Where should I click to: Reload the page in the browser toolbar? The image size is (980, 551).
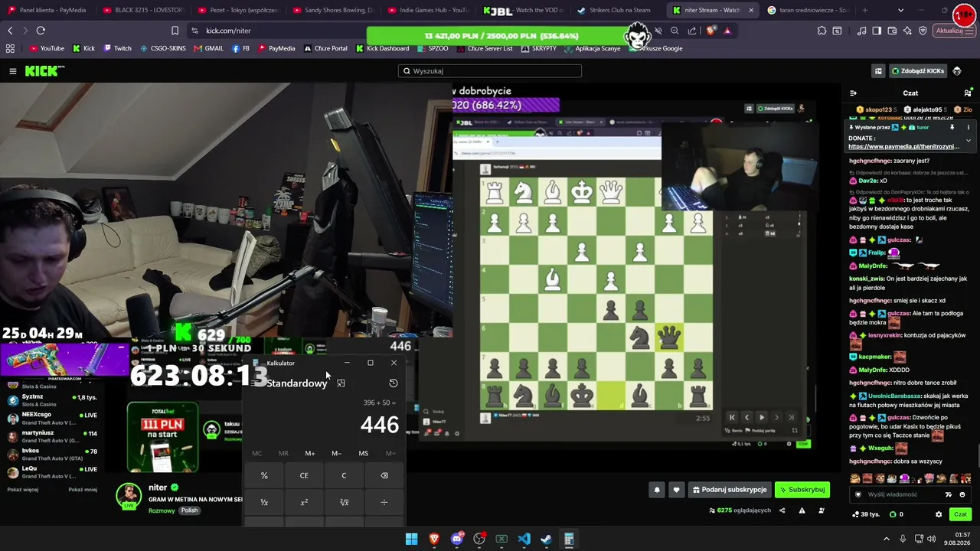click(x=41, y=31)
